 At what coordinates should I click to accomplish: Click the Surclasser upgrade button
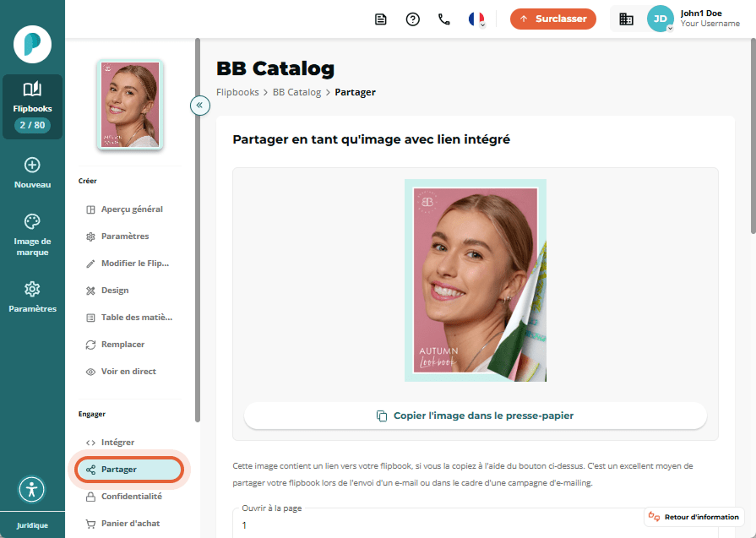[553, 19]
